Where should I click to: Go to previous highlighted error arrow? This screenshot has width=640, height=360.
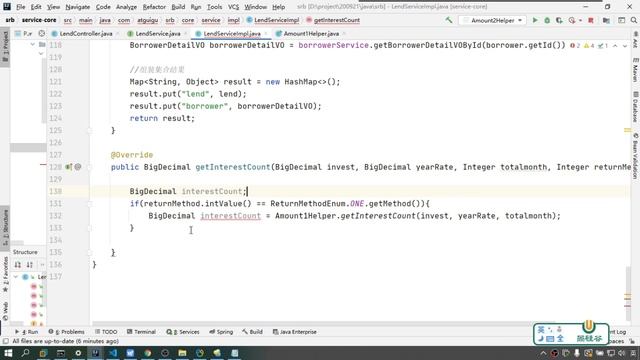click(615, 46)
